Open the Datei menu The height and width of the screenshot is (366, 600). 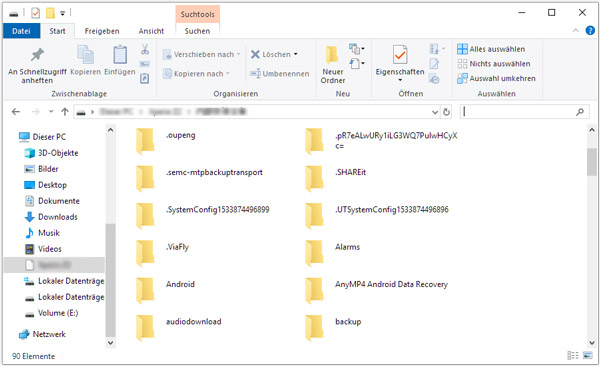point(21,31)
